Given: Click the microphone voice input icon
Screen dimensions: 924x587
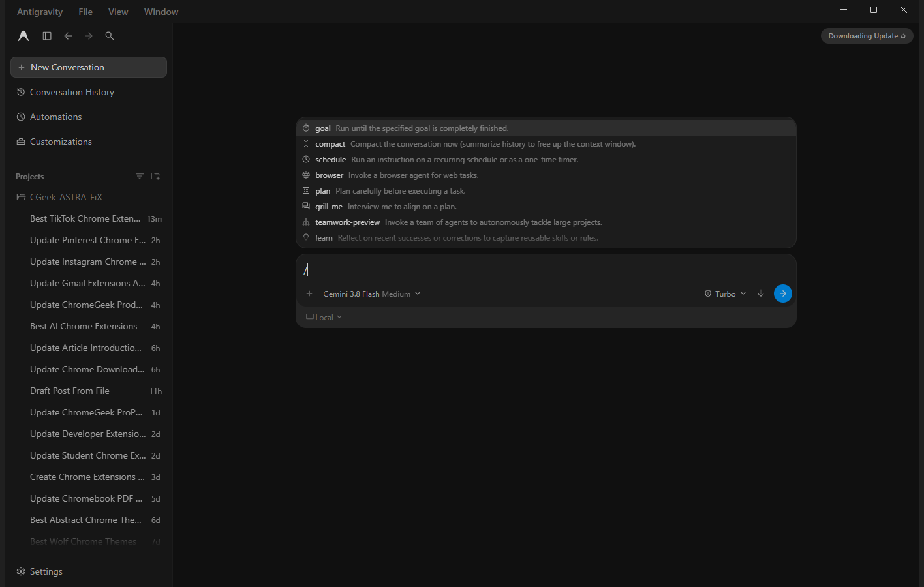Looking at the screenshot, I should (x=761, y=293).
